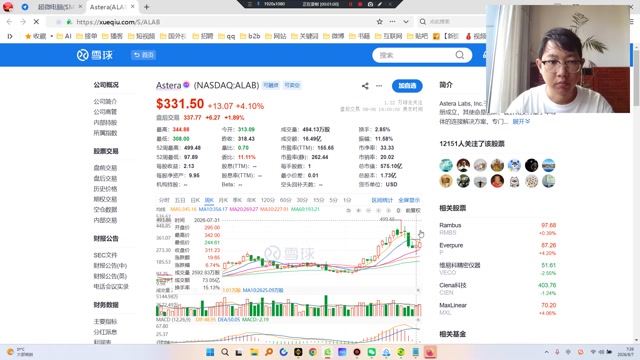
Task: Go back with browser back arrow
Action: coord(9,22)
